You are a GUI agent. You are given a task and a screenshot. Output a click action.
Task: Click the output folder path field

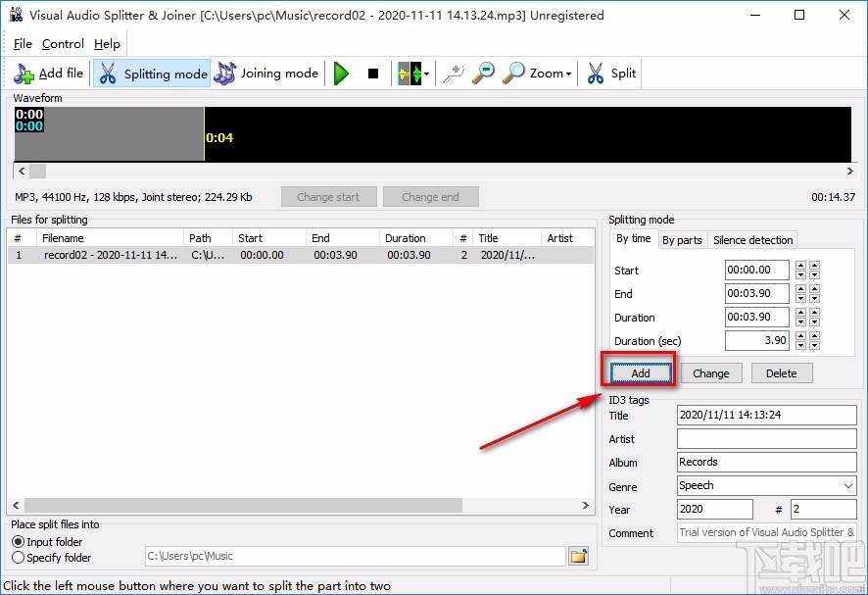coord(356,556)
